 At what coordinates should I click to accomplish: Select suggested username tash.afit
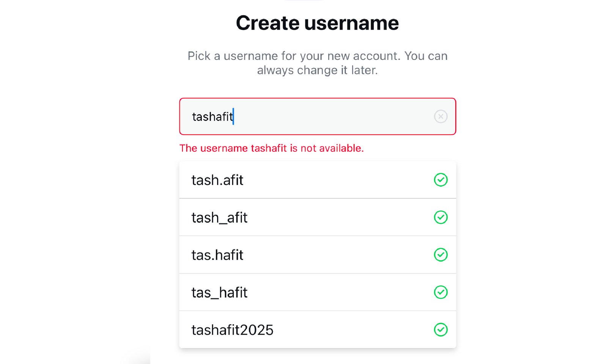tap(318, 180)
